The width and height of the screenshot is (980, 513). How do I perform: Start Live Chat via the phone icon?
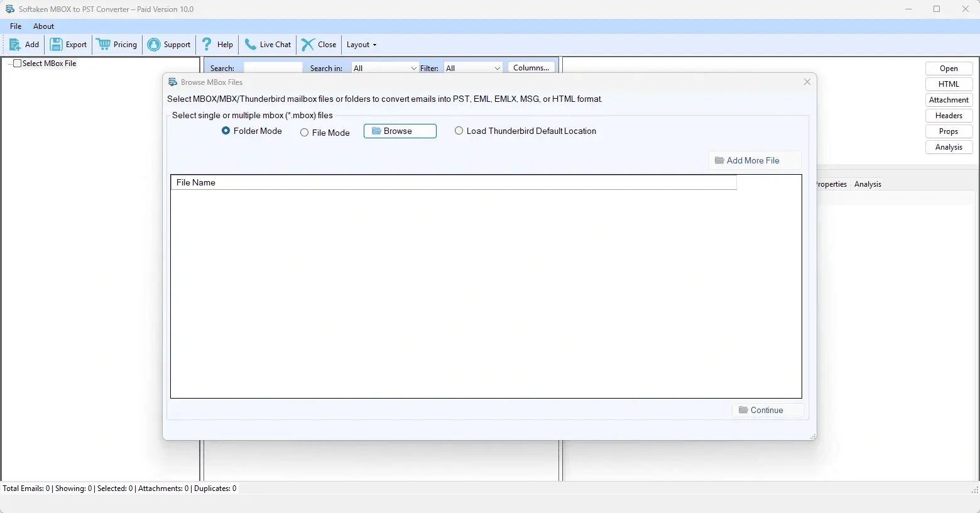click(251, 45)
